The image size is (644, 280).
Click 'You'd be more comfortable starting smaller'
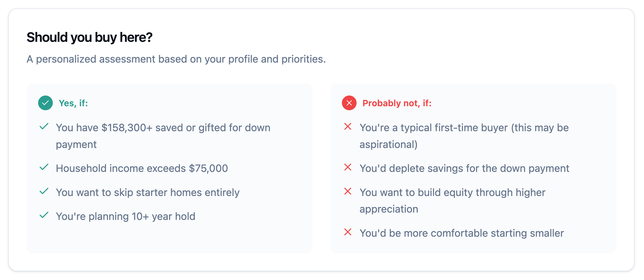pos(462,233)
